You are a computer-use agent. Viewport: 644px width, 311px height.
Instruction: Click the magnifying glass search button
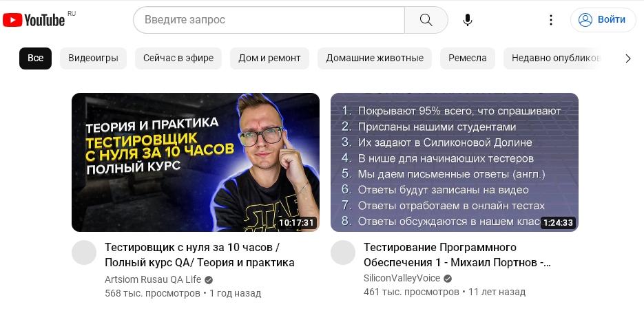pos(426,20)
